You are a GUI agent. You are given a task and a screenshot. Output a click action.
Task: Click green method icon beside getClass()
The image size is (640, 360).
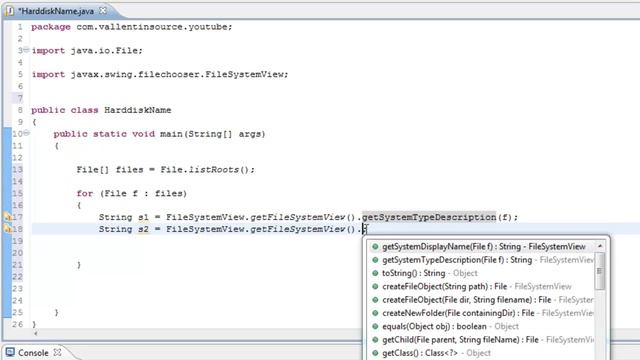pyautogui.click(x=375, y=353)
